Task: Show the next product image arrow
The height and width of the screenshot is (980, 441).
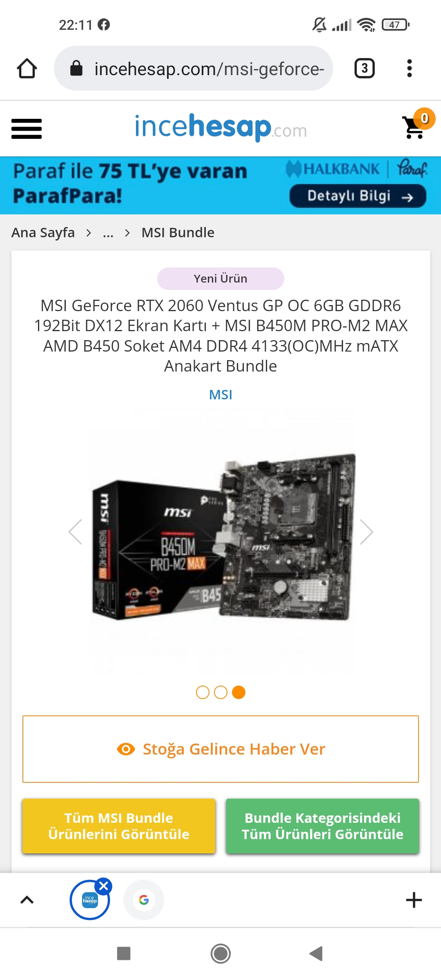Action: (x=366, y=532)
